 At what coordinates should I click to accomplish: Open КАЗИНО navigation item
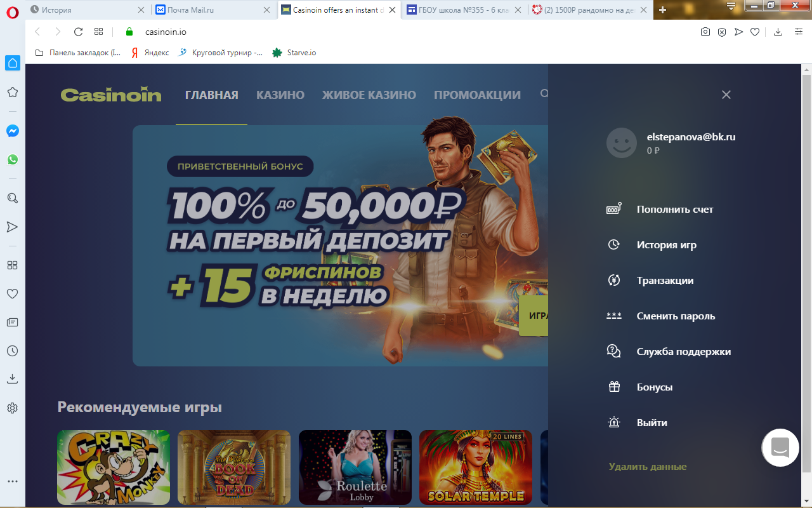click(280, 95)
